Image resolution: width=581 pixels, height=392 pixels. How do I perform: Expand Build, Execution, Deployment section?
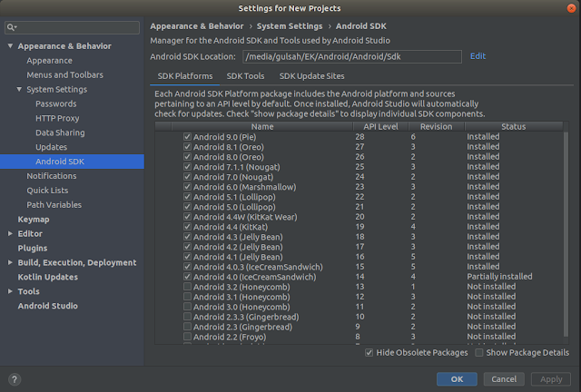point(10,262)
